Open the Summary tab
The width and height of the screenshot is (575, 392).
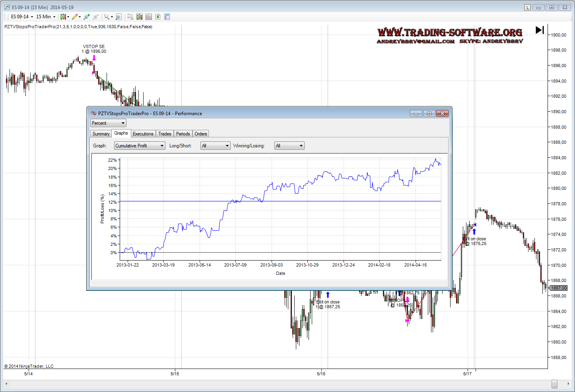101,134
